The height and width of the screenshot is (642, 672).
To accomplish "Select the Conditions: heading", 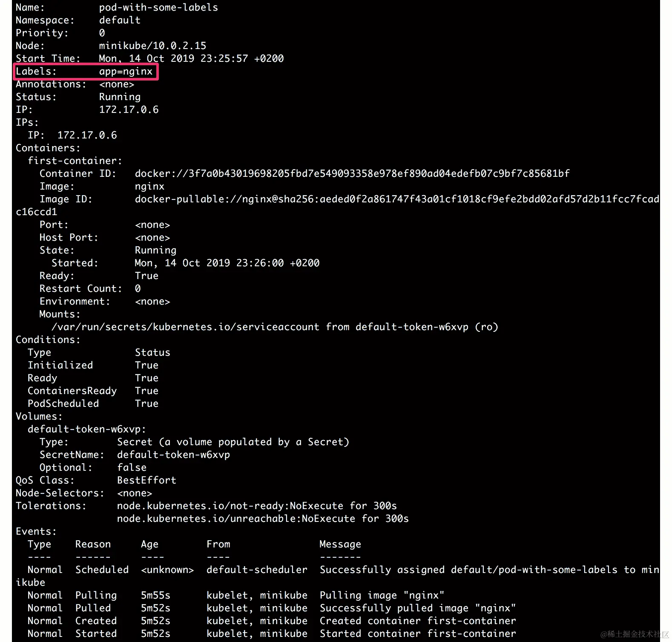I will [48, 340].
